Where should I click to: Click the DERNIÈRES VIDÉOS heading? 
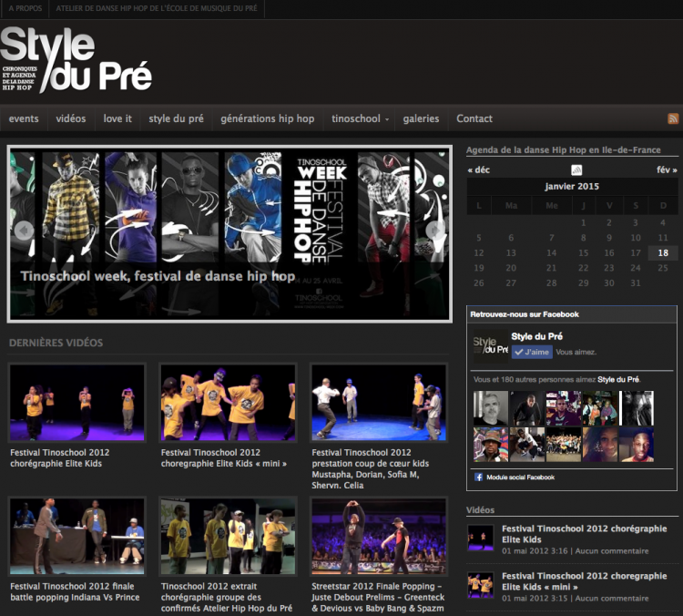56,343
